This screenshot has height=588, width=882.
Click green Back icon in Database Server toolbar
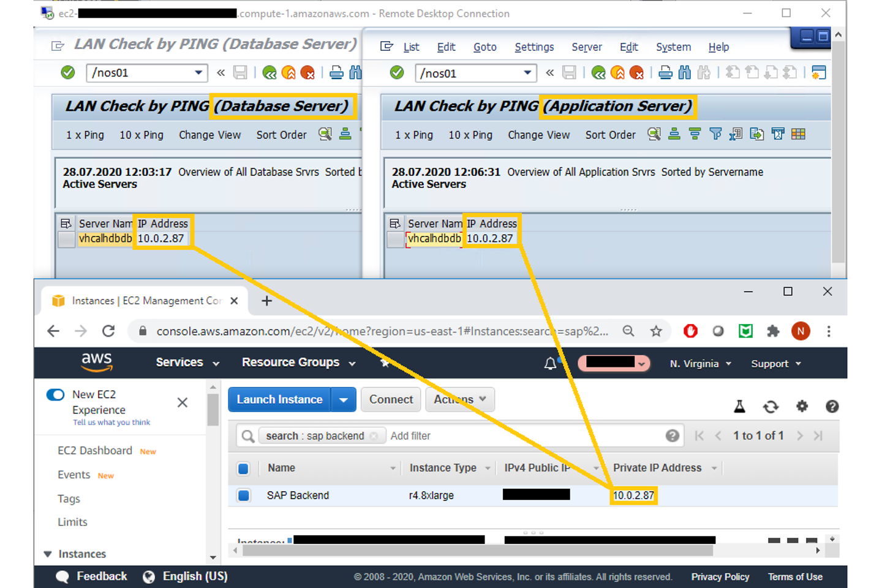click(x=269, y=73)
